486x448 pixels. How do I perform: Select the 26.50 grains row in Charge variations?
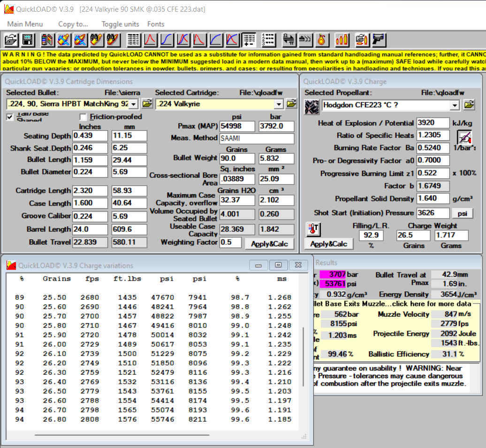153,391
